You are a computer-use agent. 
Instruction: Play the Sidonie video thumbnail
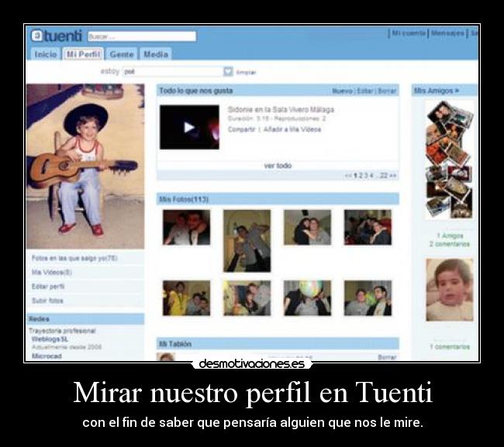189,127
